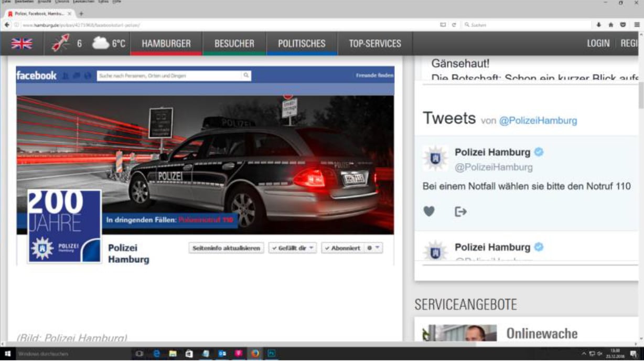
Task: Close the Polizei Facebook browser tab
Action: click(70, 14)
